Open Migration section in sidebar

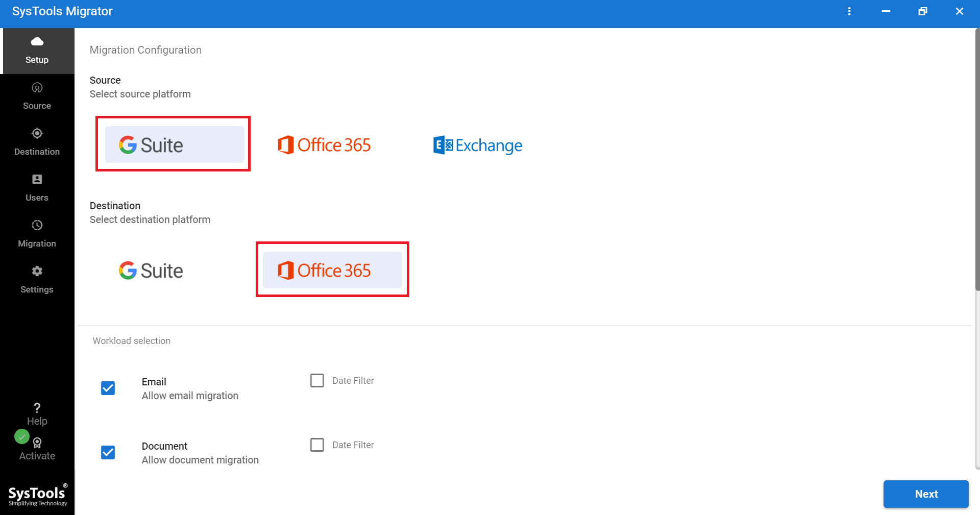tap(37, 235)
